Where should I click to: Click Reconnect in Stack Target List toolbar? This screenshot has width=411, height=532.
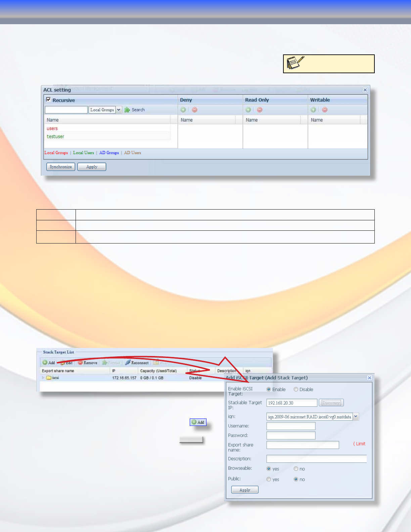pyautogui.click(x=137, y=363)
